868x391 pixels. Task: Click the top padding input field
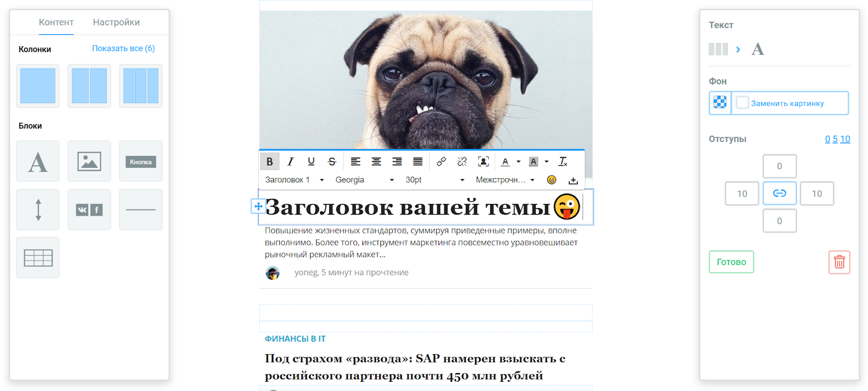(780, 166)
